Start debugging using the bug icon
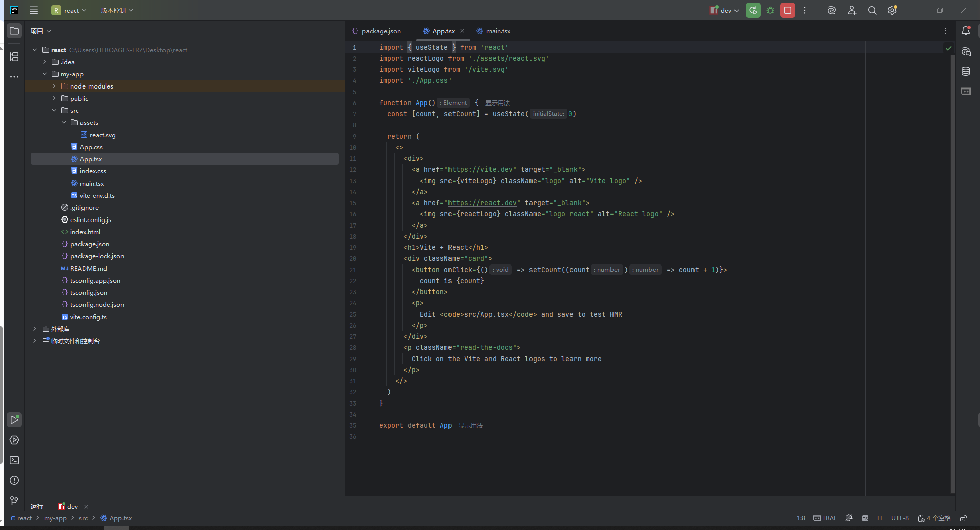 click(x=770, y=10)
